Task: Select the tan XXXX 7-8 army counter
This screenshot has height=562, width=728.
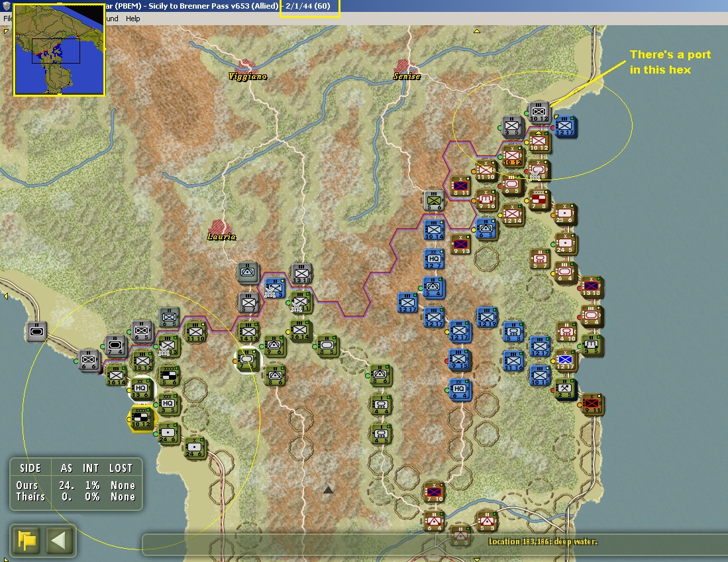Action: pyautogui.click(x=539, y=199)
